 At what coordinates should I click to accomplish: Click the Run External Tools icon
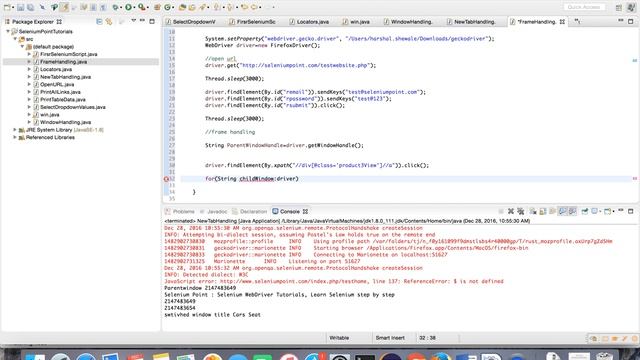[x=142, y=7]
